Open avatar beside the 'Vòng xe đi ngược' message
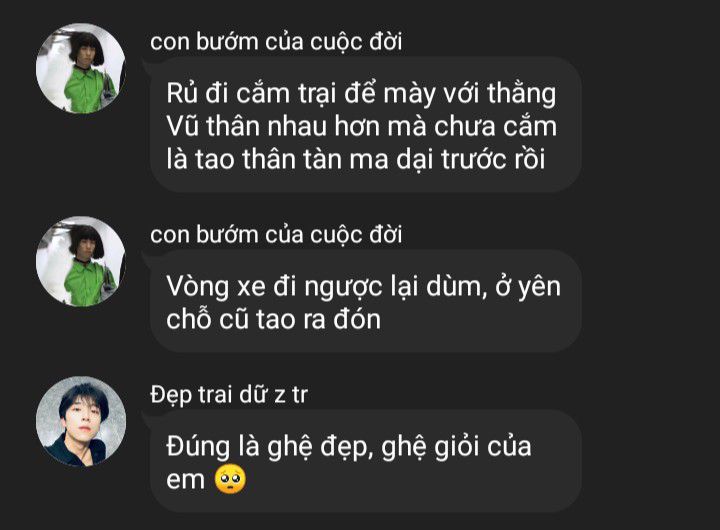The width and height of the screenshot is (720, 530). click(81, 261)
